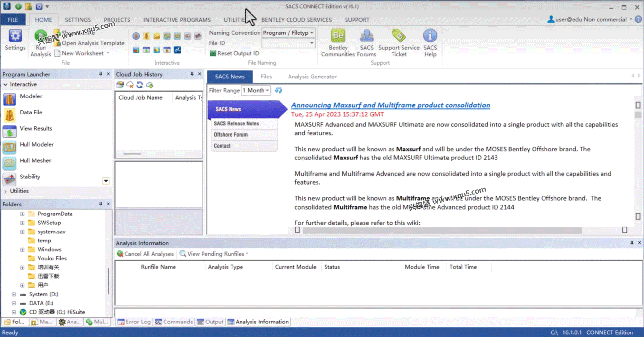This screenshot has height=337, width=644.
Task: Open SACS Release Notes
Action: (x=244, y=123)
